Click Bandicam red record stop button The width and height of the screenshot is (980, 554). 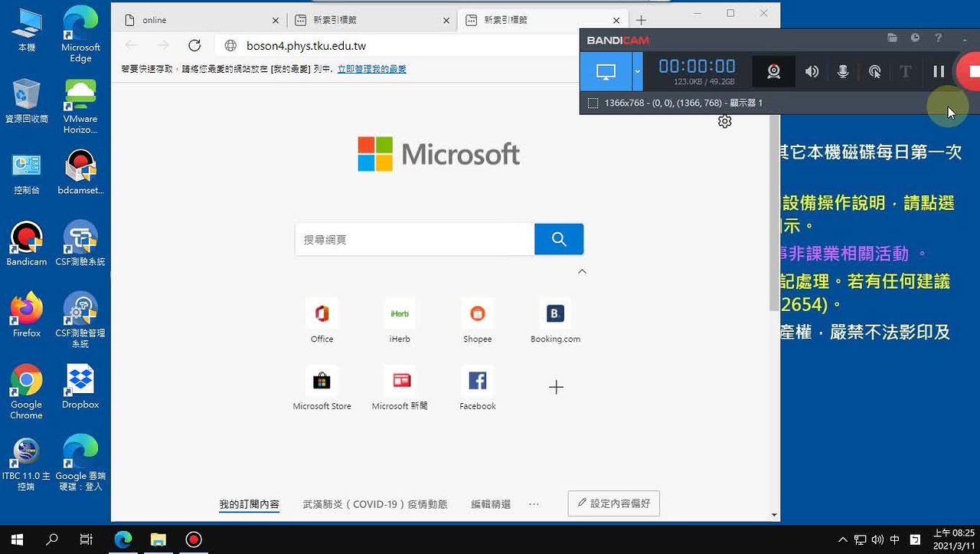click(x=969, y=71)
